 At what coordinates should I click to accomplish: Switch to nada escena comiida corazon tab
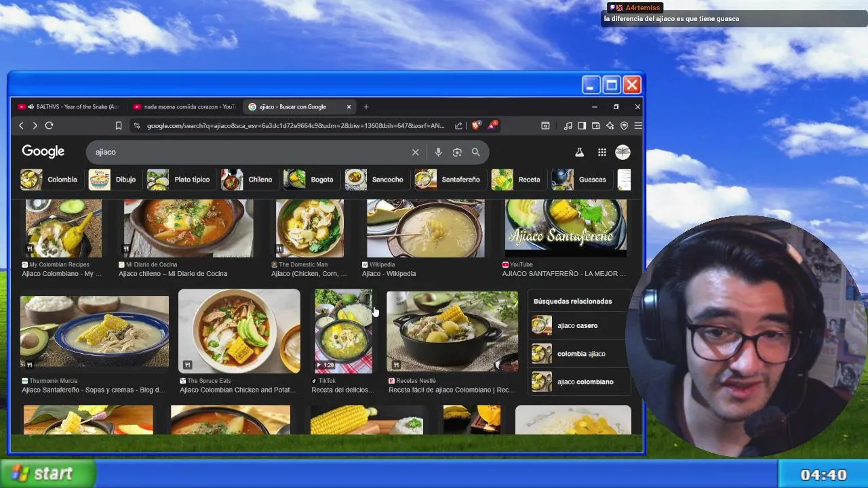click(x=184, y=107)
